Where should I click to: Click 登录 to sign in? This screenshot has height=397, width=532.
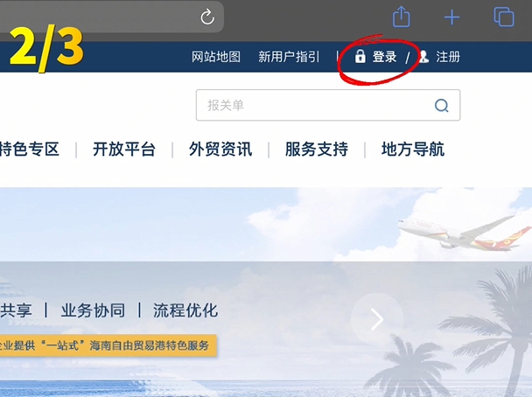coord(384,57)
